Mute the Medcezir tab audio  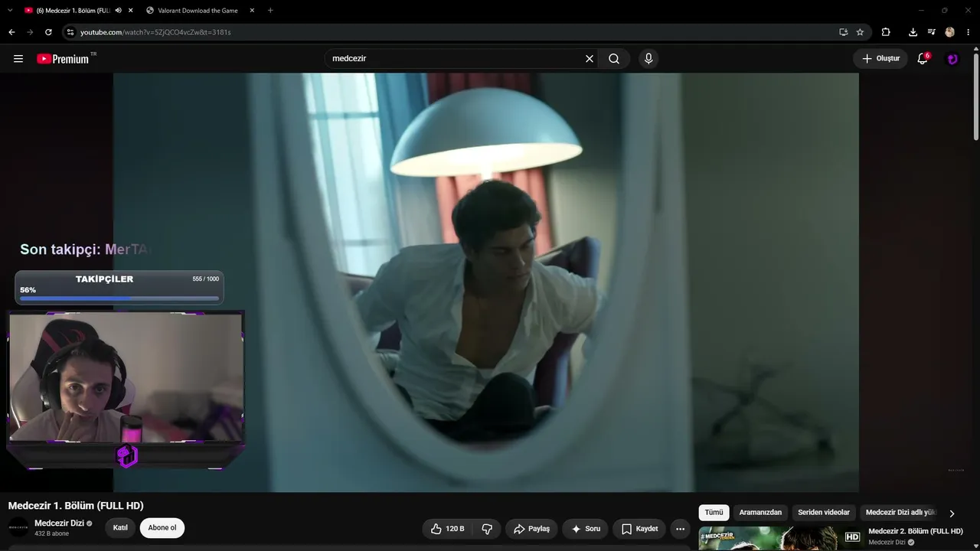(x=118, y=11)
